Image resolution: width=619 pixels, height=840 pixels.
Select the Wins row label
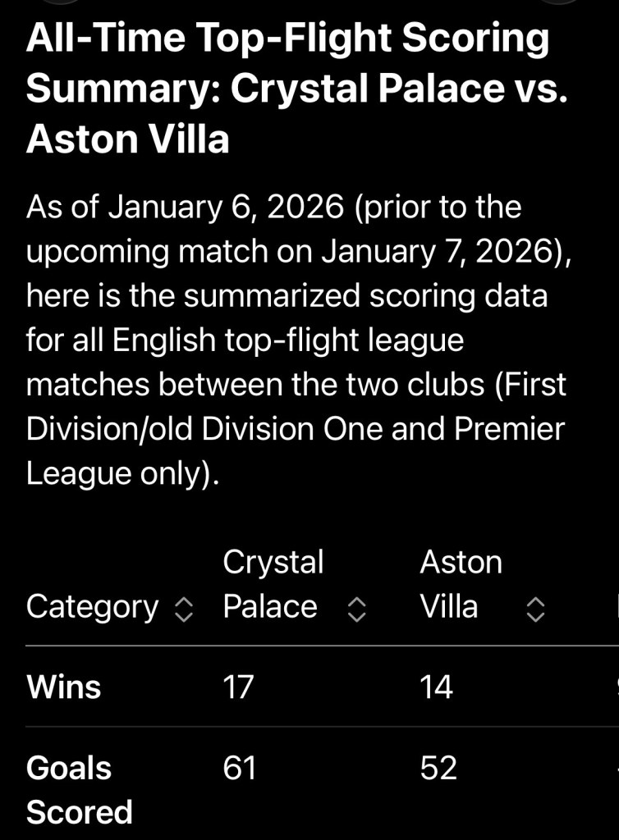pos(64,687)
